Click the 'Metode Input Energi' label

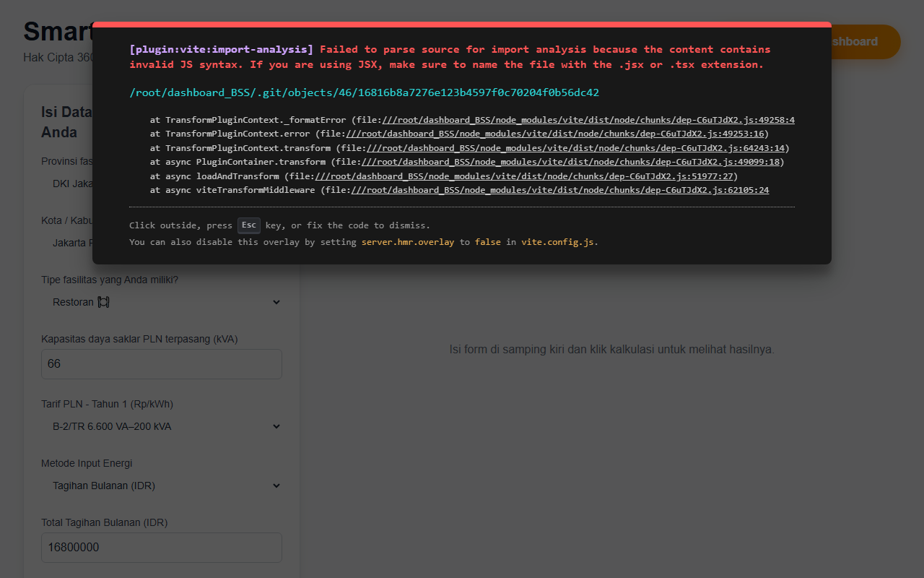click(87, 463)
